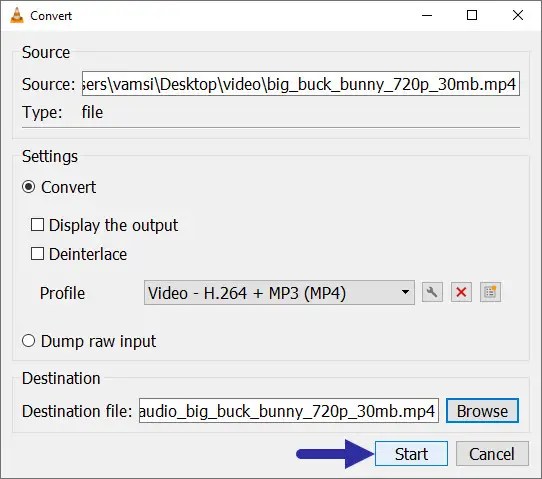
Task: Open the Profile dropdown list
Action: (x=279, y=293)
